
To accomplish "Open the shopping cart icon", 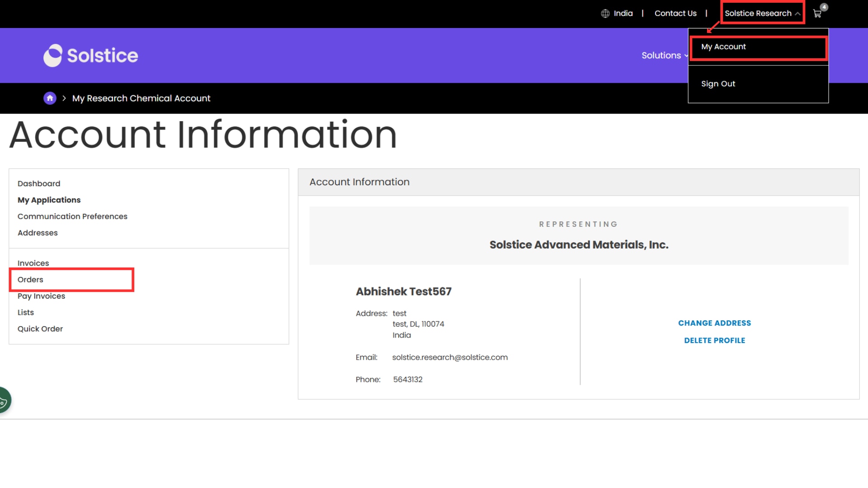I will [x=817, y=14].
